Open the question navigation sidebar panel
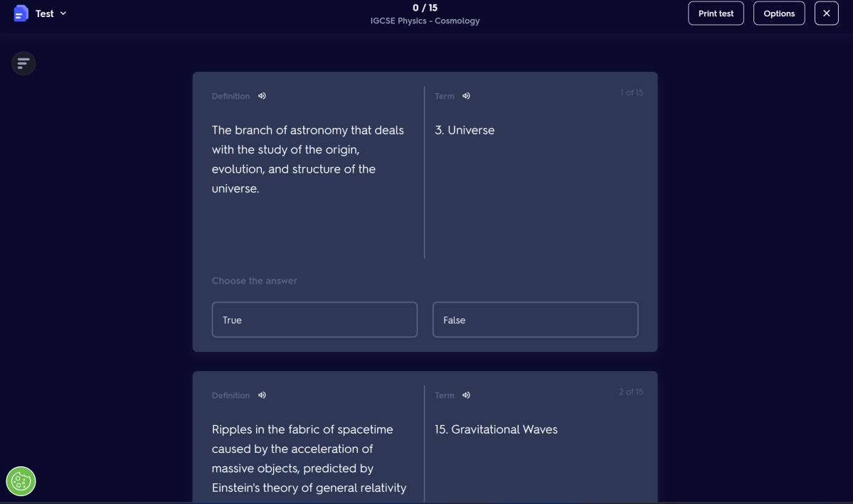The width and height of the screenshot is (853, 504). [x=23, y=63]
